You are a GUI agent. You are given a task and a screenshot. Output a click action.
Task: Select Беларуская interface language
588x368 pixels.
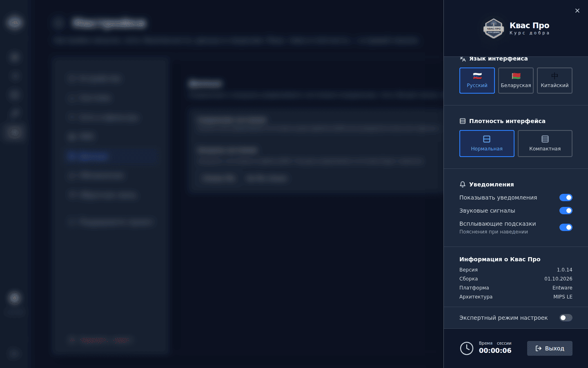(516, 81)
